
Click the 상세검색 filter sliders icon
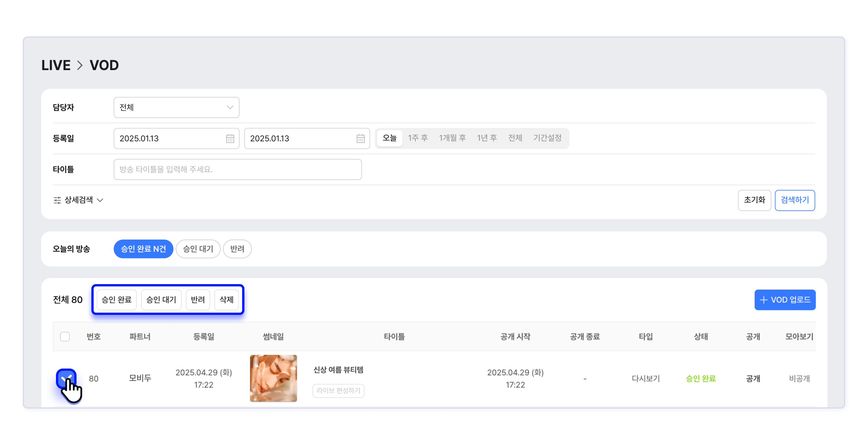tap(57, 200)
